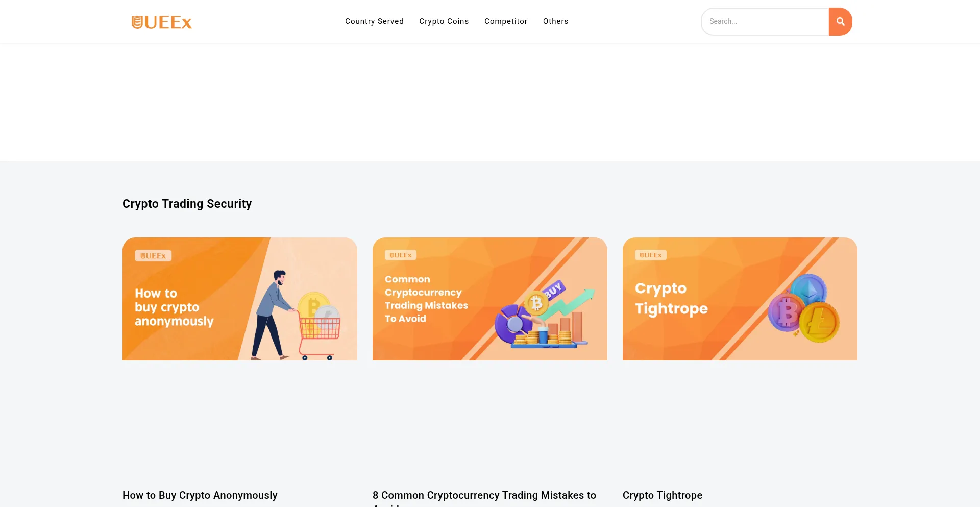This screenshot has width=980, height=507.
Task: Click the UEEx badge on the Crypto Tightrope banner
Action: click(x=651, y=255)
